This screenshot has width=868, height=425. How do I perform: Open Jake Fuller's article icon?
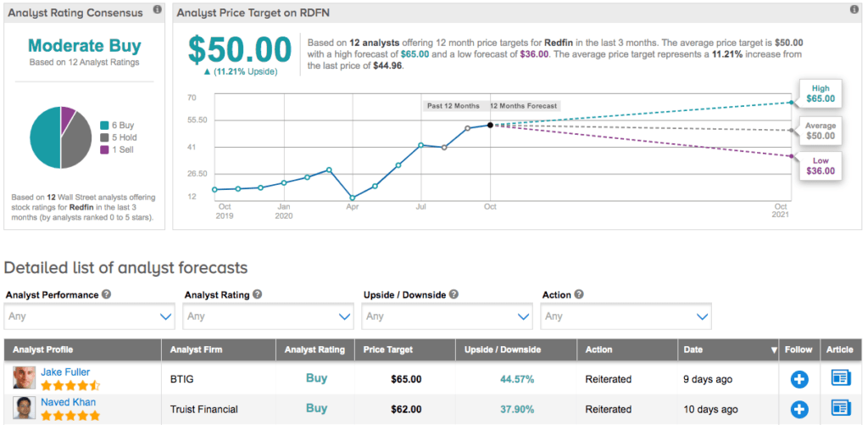tap(840, 378)
